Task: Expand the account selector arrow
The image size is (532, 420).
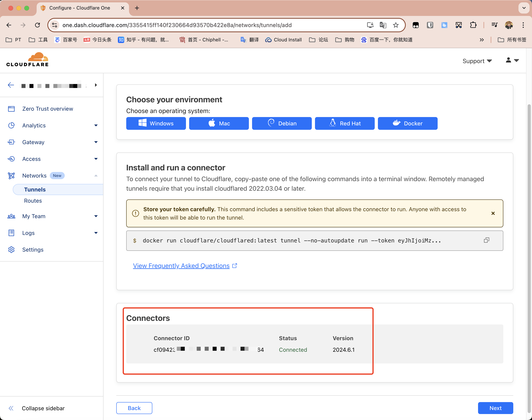Action: 96,85
